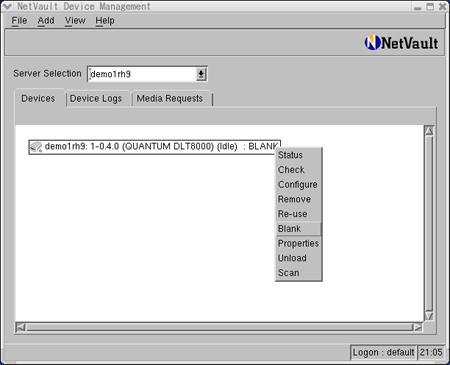Image resolution: width=450 pixels, height=365 pixels.
Task: Open the View menu
Action: [75, 21]
